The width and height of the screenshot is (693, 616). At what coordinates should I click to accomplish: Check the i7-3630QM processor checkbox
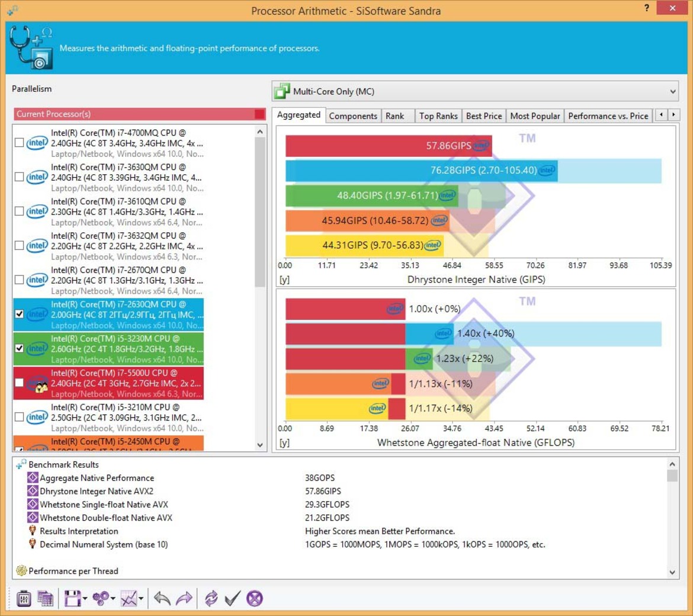pyautogui.click(x=19, y=177)
